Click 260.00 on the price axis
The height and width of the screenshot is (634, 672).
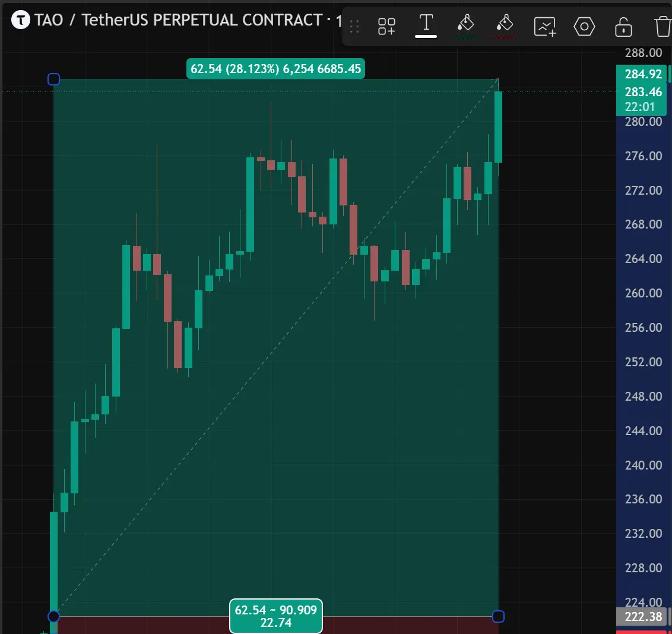tap(644, 293)
